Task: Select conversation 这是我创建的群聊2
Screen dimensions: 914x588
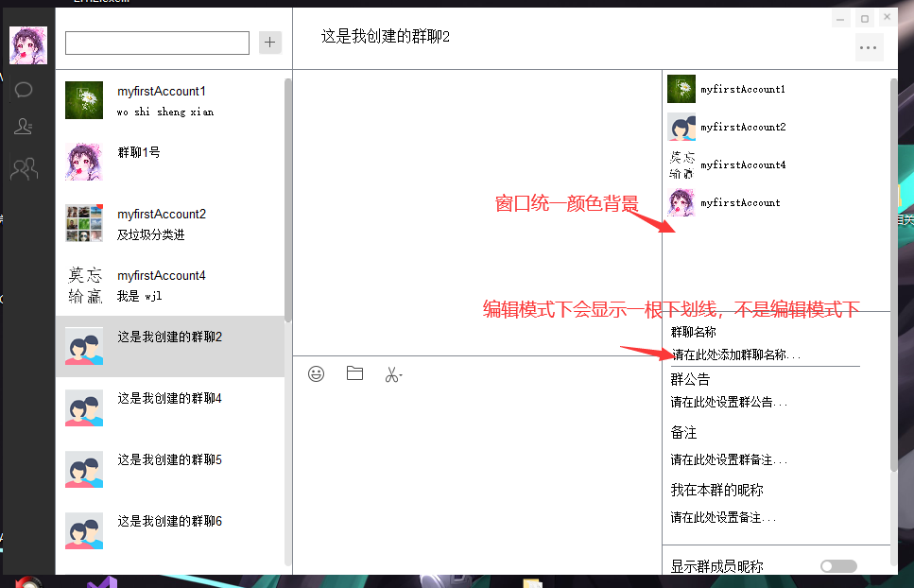Action: pos(170,346)
